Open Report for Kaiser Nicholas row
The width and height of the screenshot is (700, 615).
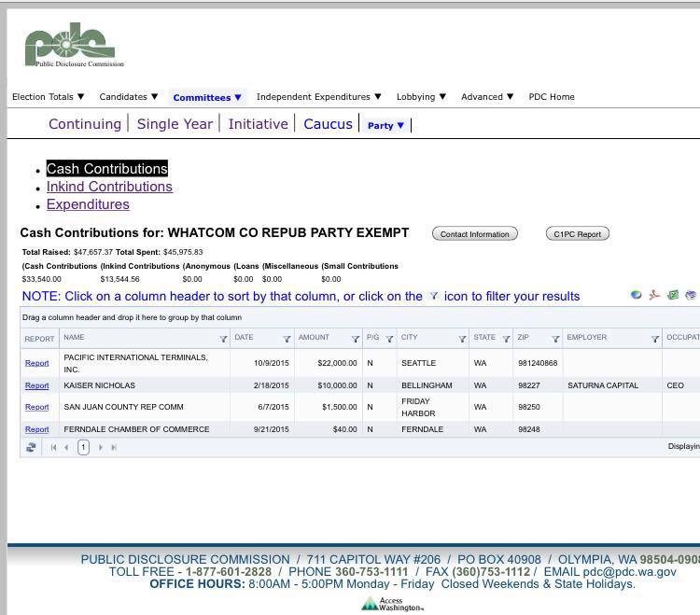(36, 385)
